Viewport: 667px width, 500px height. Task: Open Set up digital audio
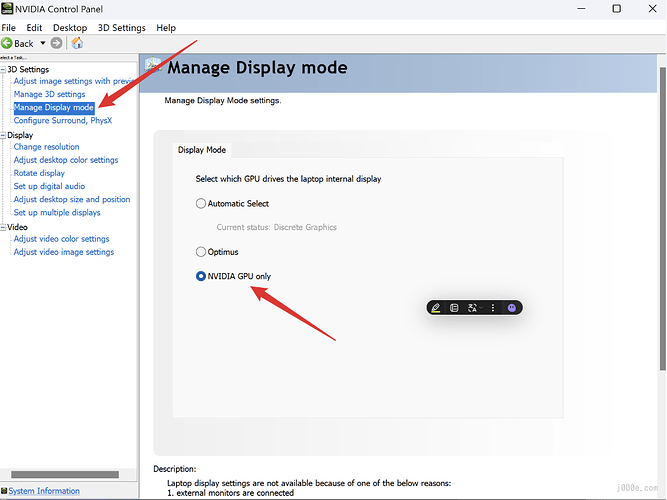tap(49, 186)
